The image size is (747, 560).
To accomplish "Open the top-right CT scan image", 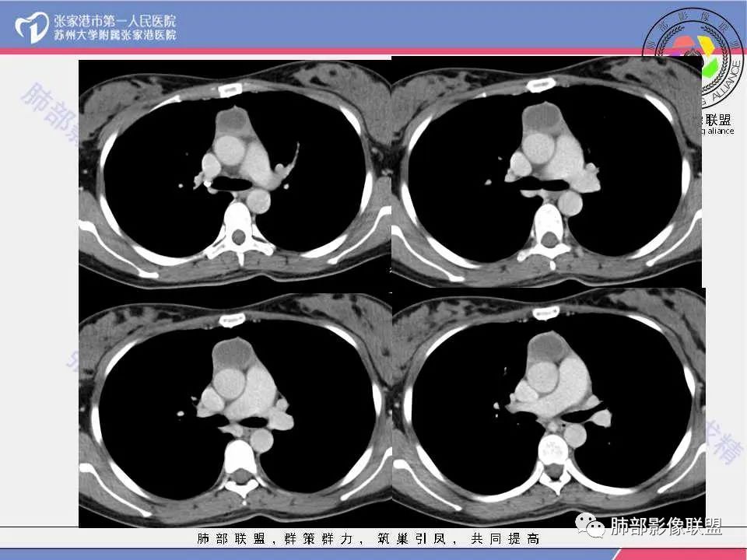I will (x=546, y=173).
